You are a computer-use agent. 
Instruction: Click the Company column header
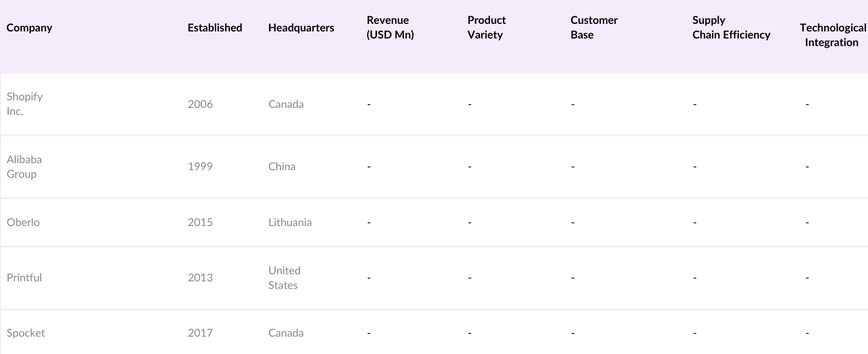29,28
